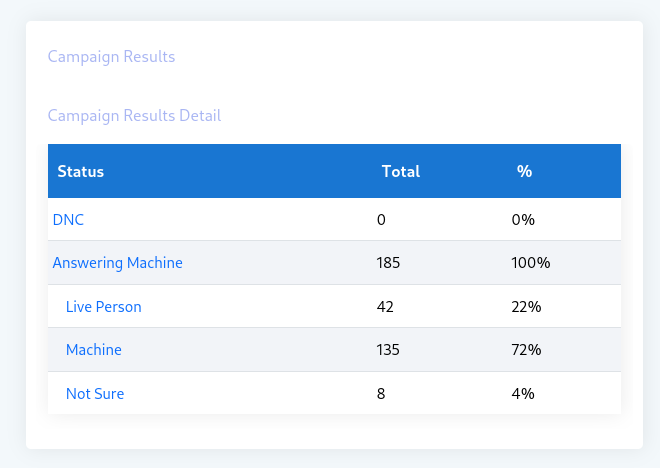Screen dimensions: 660x468
Task: Click the Answering Machine total 185
Action: pos(388,263)
